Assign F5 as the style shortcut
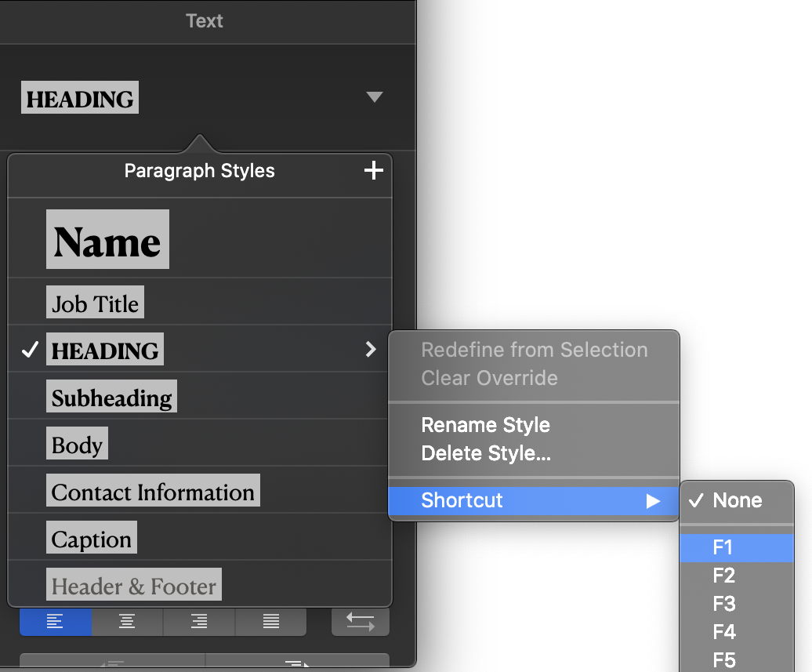 pos(737,660)
